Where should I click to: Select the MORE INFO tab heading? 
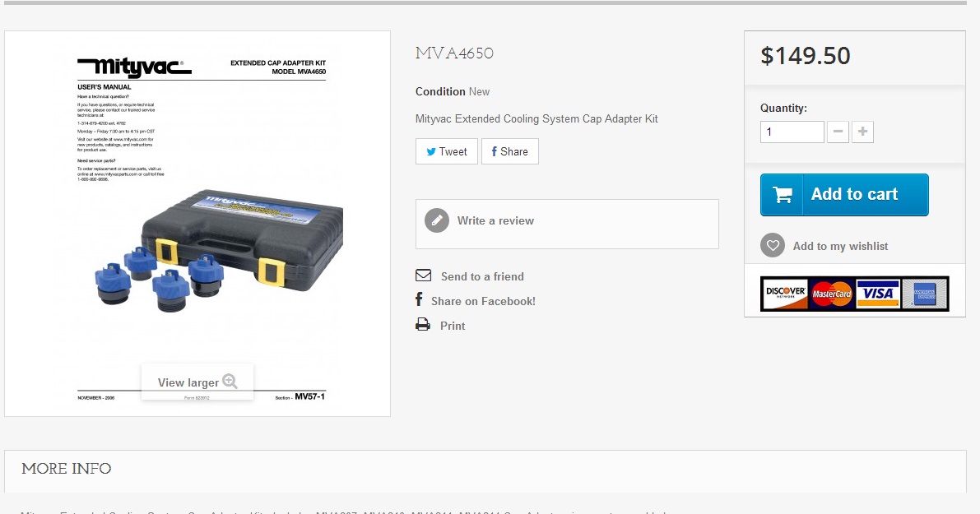click(67, 469)
